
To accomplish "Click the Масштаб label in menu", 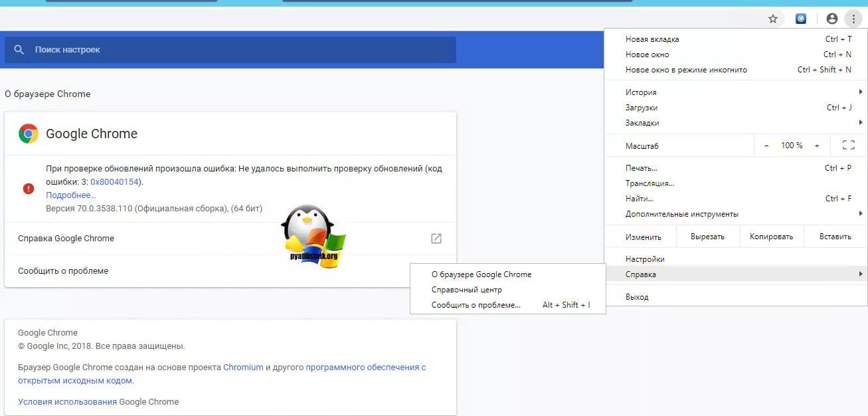I will pyautogui.click(x=642, y=146).
